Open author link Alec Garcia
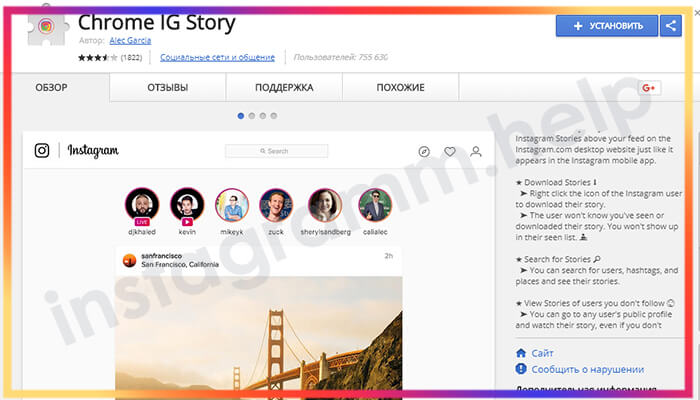Viewport: 700px width, 400px height. pos(130,41)
